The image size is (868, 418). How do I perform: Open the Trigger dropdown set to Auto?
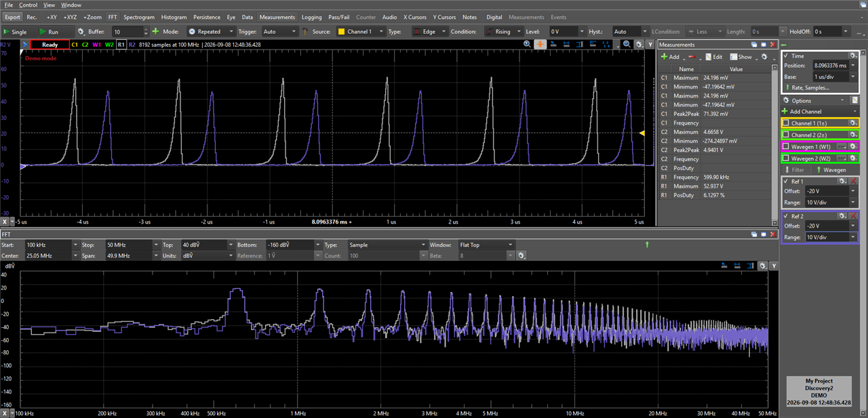(x=279, y=32)
